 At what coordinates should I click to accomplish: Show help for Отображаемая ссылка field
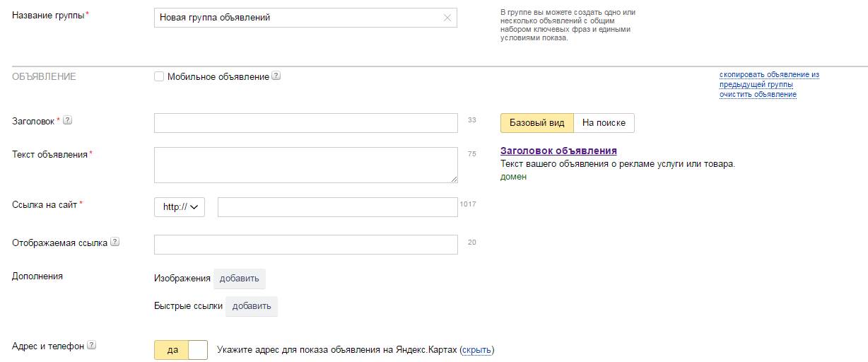115,242
